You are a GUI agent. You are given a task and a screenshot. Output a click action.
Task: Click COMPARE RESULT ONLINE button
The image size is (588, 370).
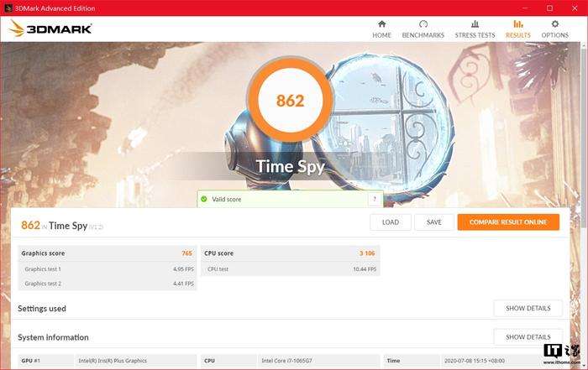[508, 222]
